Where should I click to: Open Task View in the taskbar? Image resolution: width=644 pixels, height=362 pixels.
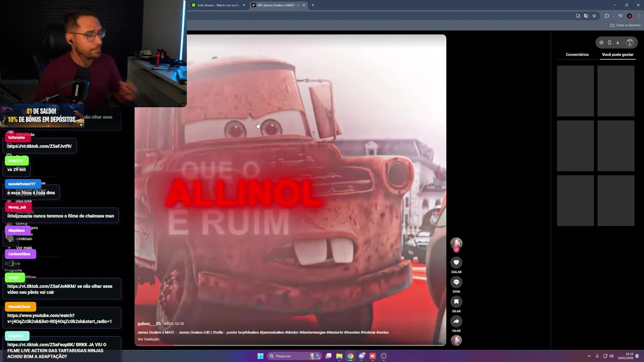[329, 356]
